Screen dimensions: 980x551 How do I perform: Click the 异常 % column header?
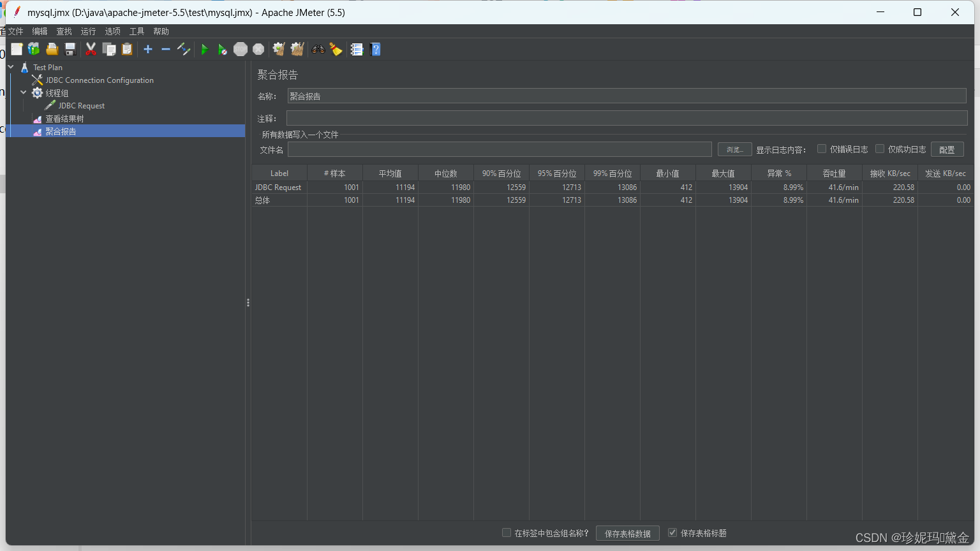click(x=779, y=173)
